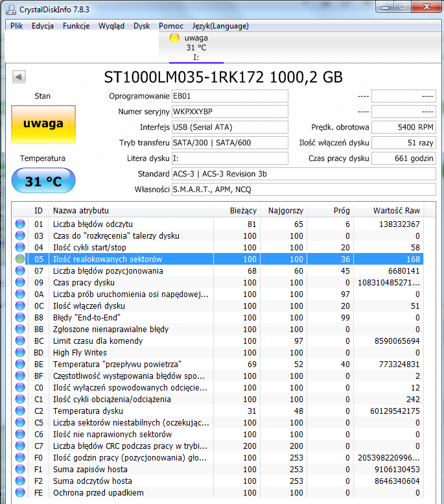Click the status dot for attribute F2
This screenshot has height=504, width=444.
click(20, 481)
